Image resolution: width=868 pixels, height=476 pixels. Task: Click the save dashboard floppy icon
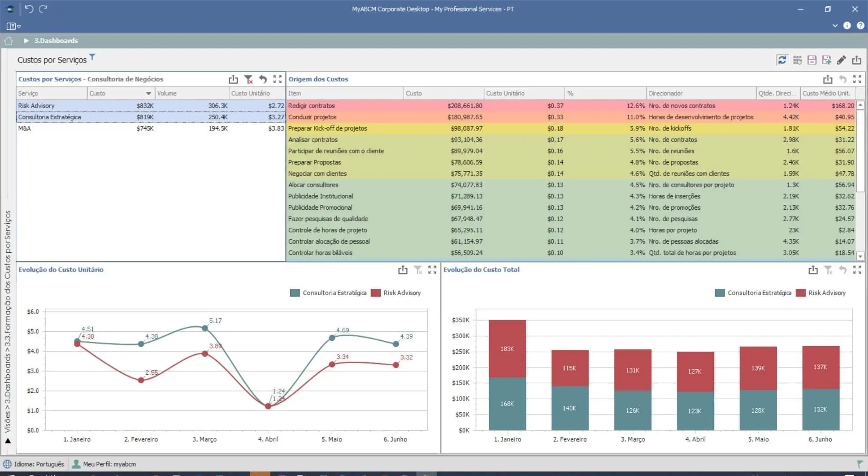pyautogui.click(x=812, y=60)
